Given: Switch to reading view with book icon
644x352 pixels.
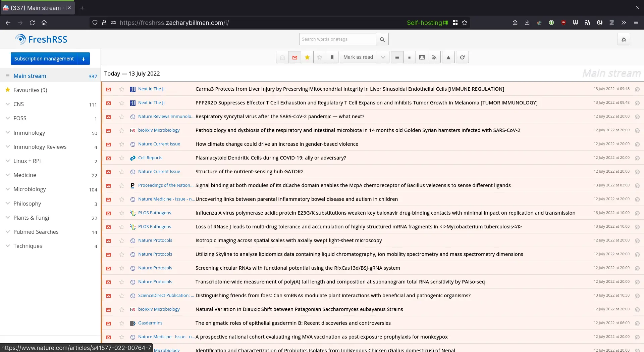Looking at the screenshot, I should point(422,57).
